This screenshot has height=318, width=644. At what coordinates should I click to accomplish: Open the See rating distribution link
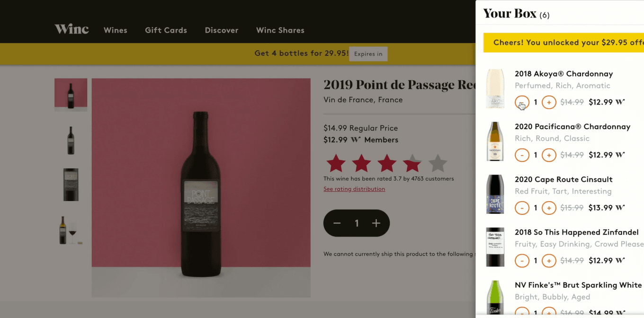(x=354, y=189)
